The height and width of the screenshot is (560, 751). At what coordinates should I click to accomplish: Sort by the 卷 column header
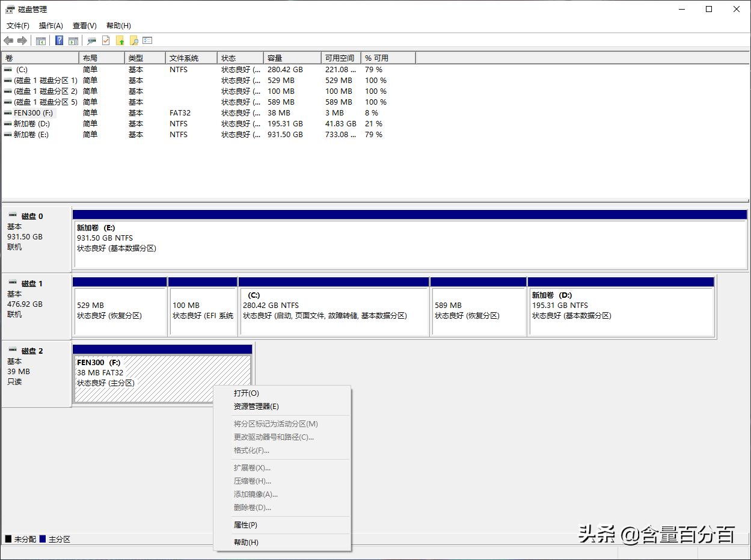click(40, 58)
